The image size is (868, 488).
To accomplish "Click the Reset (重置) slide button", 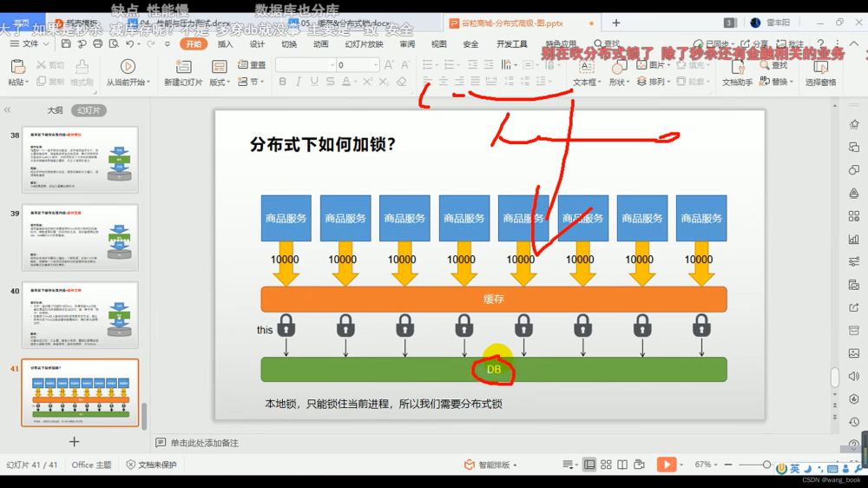I will point(252,65).
